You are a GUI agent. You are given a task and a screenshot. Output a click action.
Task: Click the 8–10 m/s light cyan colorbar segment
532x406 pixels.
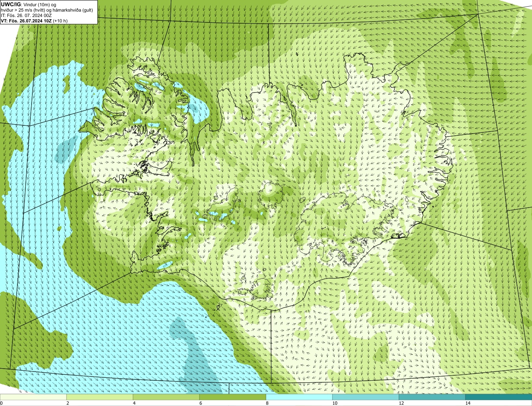[x=299, y=397]
